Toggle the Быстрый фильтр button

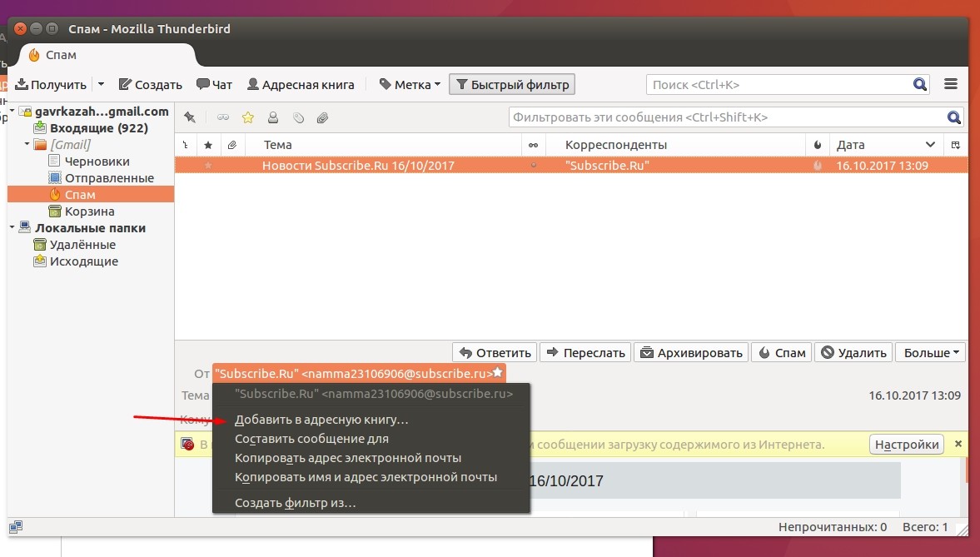click(512, 84)
